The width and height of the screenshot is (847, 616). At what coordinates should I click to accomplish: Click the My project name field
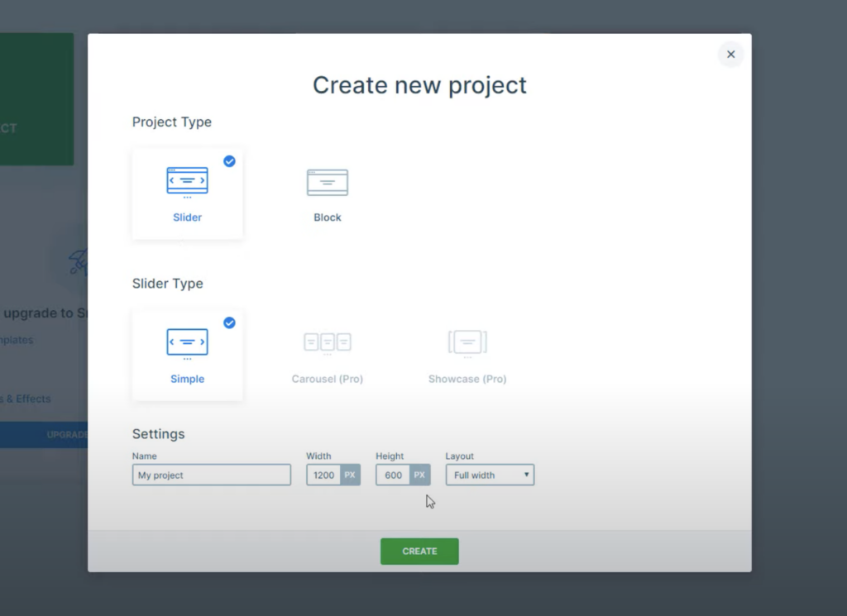(x=211, y=475)
